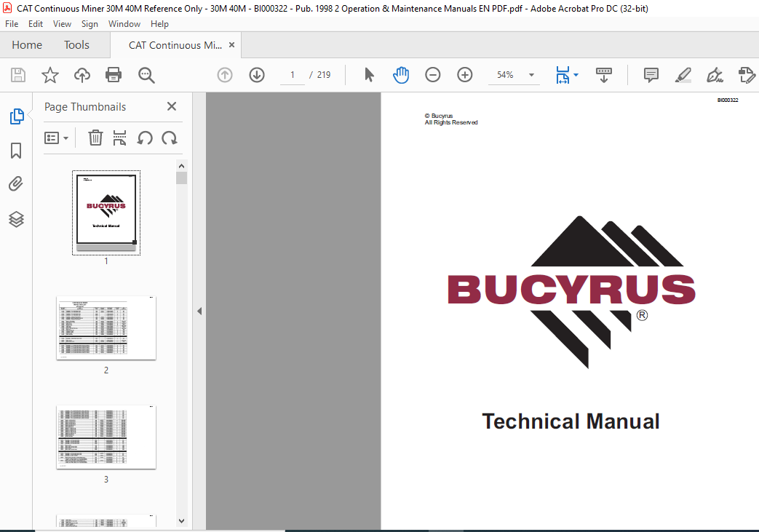Rotate the page counterclockwise
The width and height of the screenshot is (759, 532).
[x=145, y=138]
